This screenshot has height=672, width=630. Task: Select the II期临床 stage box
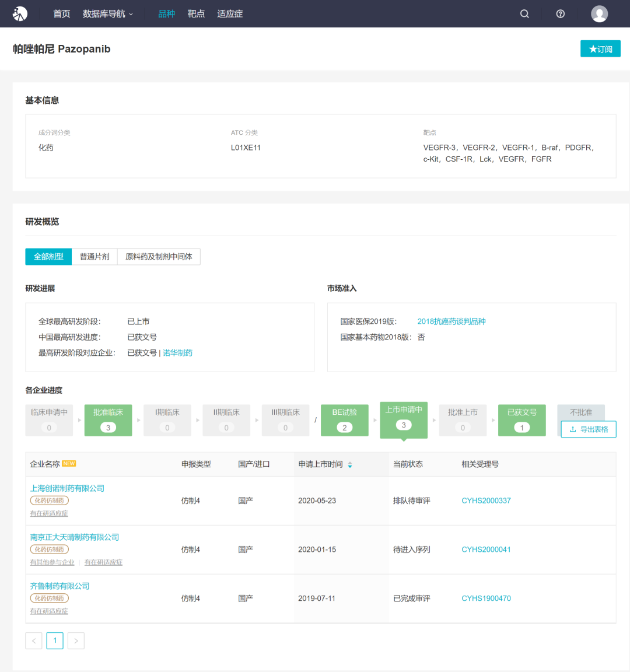click(226, 420)
